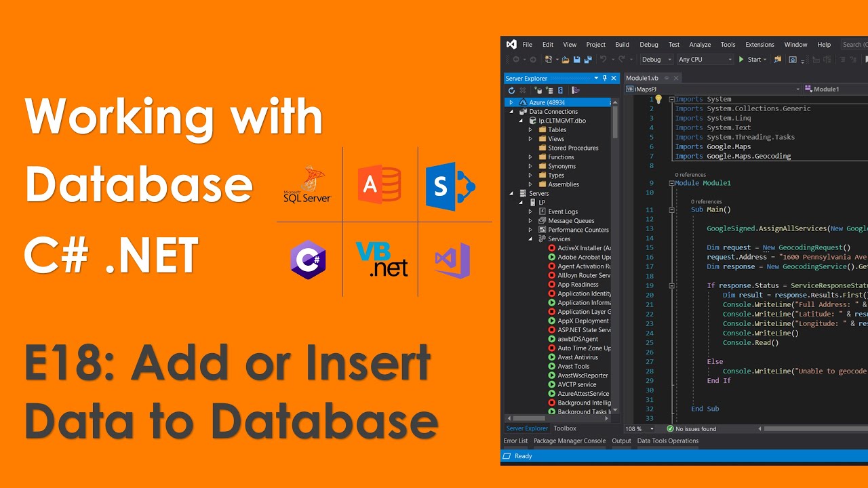
Task: Expand the Azure node in Server Explorer
Action: 511,102
